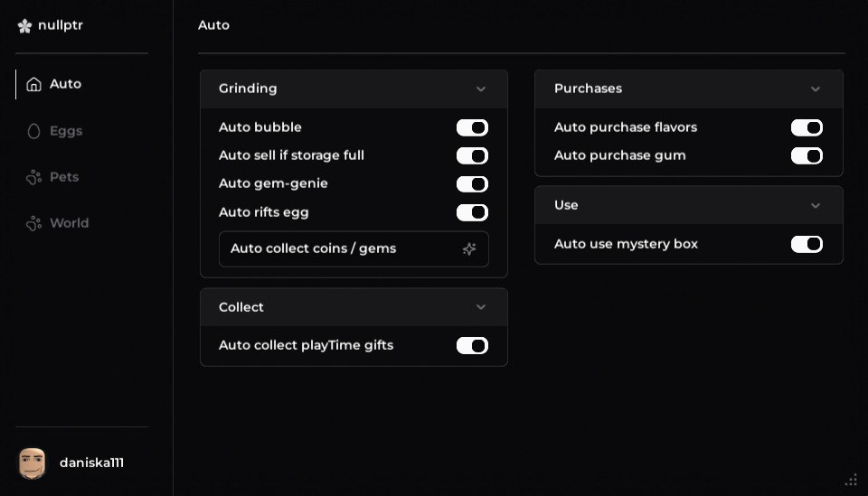Click the resize grip dots icon
This screenshot has width=868, height=496.
pyautogui.click(x=851, y=480)
